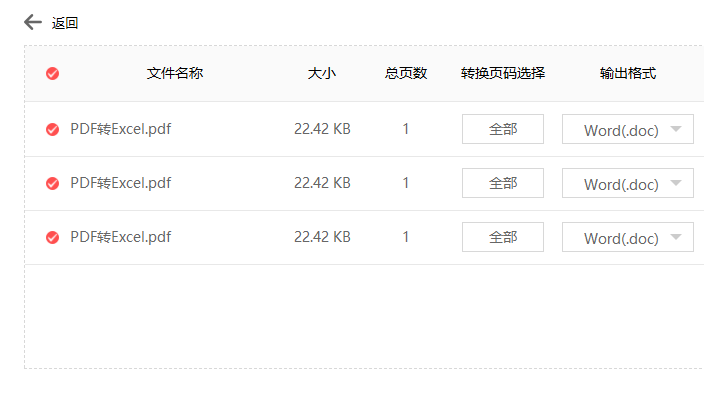Click 全部 page button in third row
This screenshot has width=704, height=402.
503,237
